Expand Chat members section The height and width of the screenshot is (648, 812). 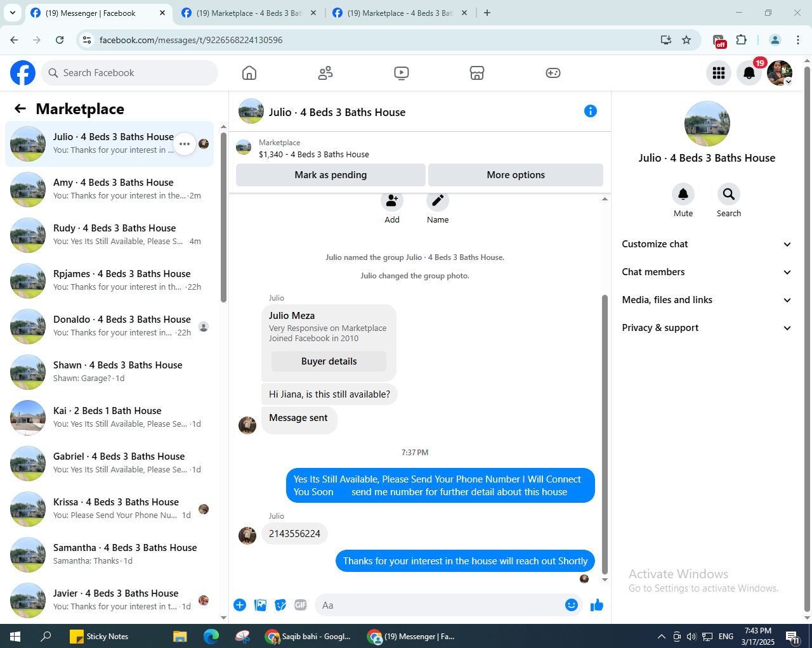click(x=706, y=272)
